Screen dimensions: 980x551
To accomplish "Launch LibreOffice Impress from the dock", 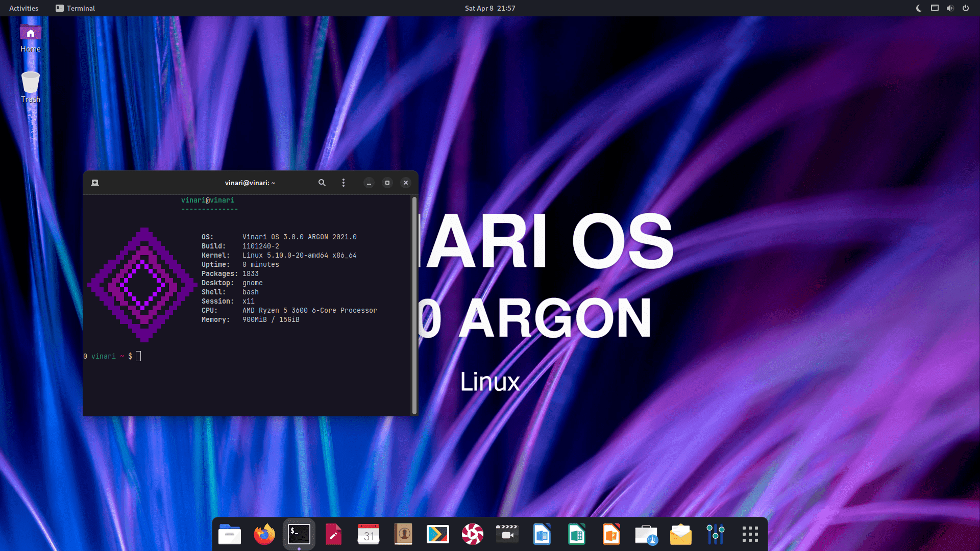I will [x=611, y=534].
